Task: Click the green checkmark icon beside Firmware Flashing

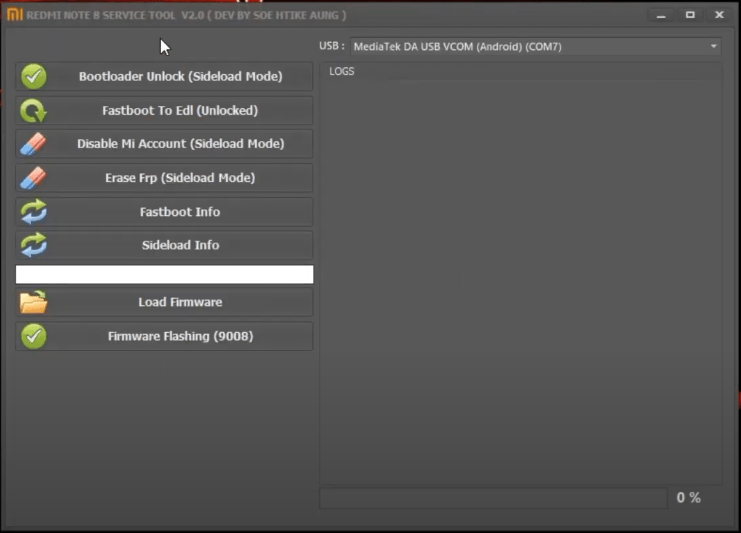Action: pyautogui.click(x=34, y=336)
